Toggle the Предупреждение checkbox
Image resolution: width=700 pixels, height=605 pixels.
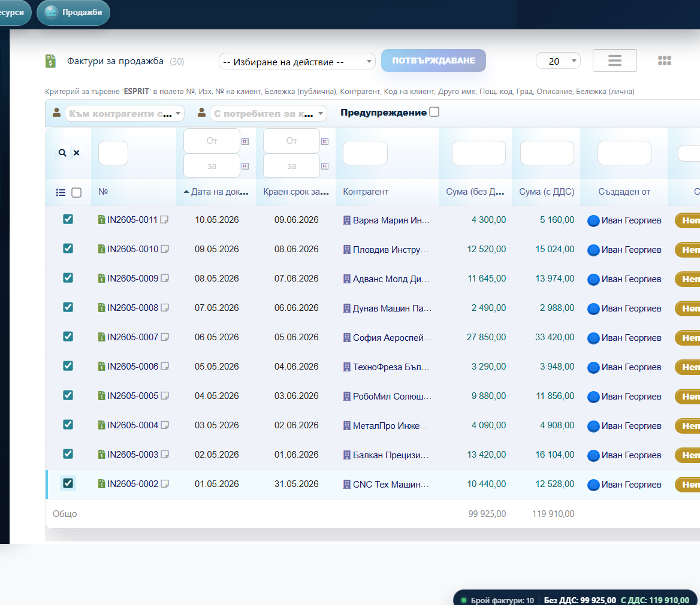point(434,112)
